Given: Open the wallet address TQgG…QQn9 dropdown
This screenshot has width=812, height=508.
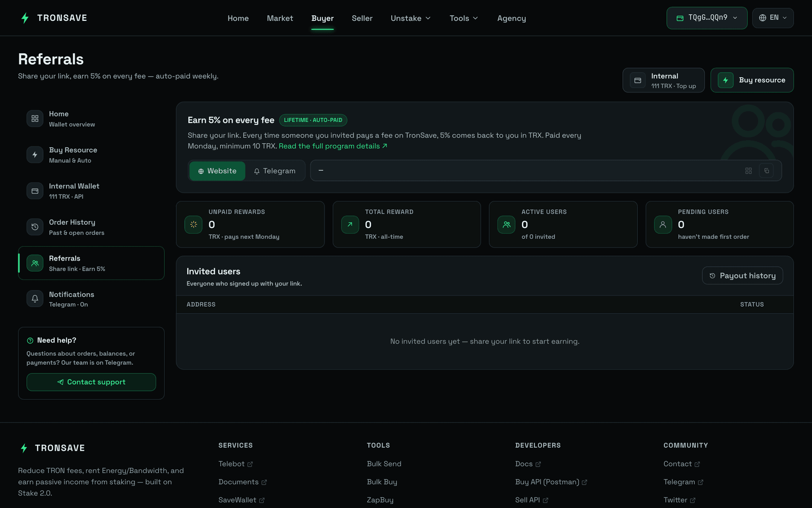Looking at the screenshot, I should click(x=707, y=18).
